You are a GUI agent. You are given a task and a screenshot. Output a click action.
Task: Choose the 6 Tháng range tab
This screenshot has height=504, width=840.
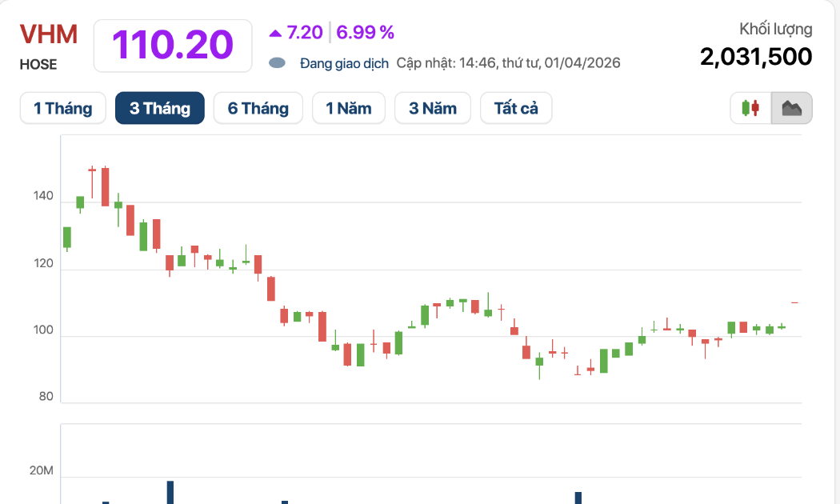pos(258,108)
